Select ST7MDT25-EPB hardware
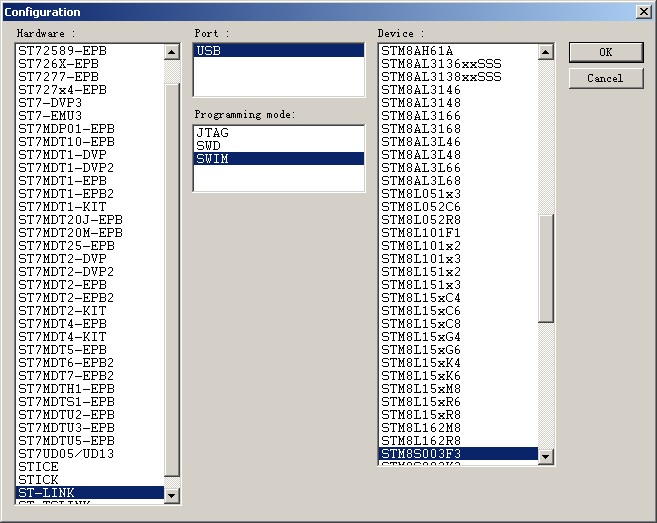The height and width of the screenshot is (523, 657). (90, 246)
